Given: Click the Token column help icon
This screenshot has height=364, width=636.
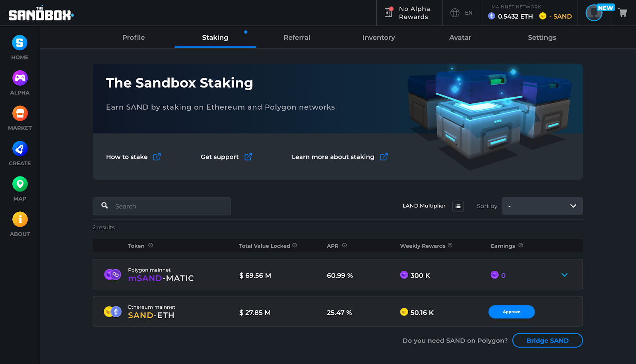Looking at the screenshot, I should [x=151, y=246].
